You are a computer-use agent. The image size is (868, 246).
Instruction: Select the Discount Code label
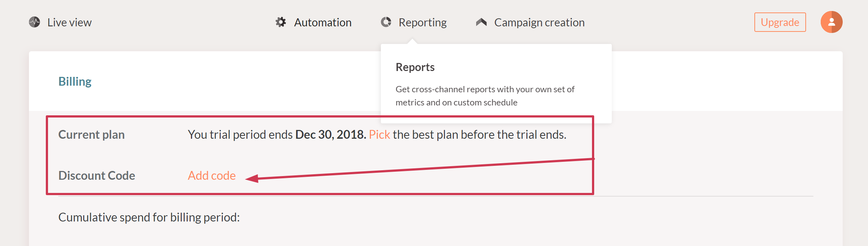pos(97,175)
